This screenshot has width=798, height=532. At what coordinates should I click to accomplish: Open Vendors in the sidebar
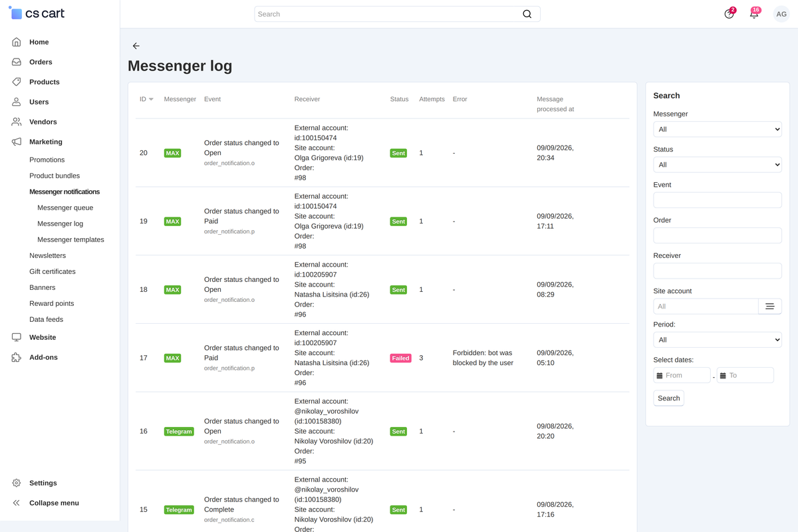[43, 122]
